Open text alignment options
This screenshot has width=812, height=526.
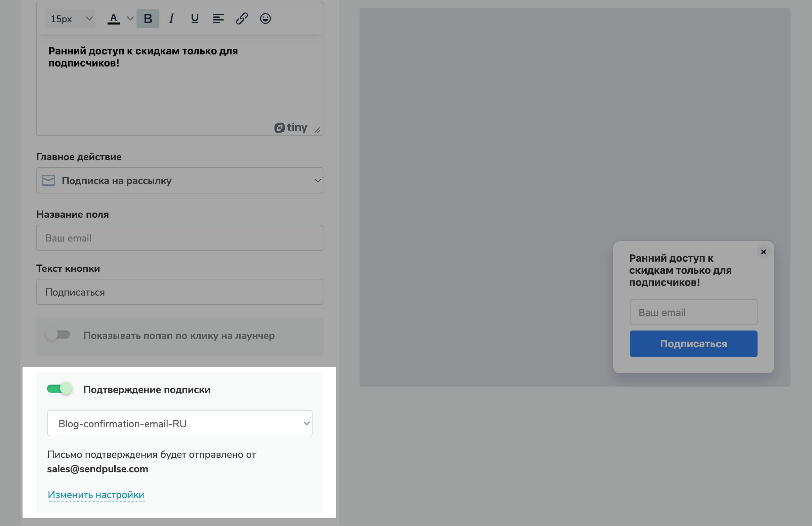pyautogui.click(x=218, y=19)
